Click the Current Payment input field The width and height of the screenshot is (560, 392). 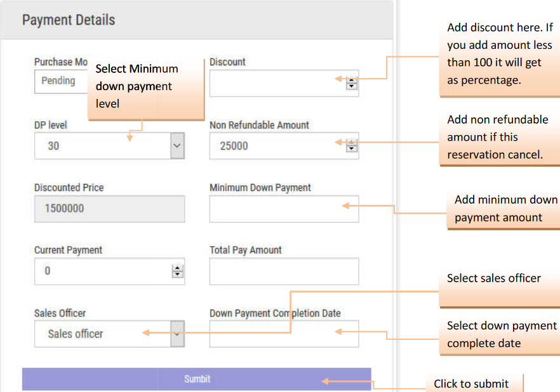[102, 271]
